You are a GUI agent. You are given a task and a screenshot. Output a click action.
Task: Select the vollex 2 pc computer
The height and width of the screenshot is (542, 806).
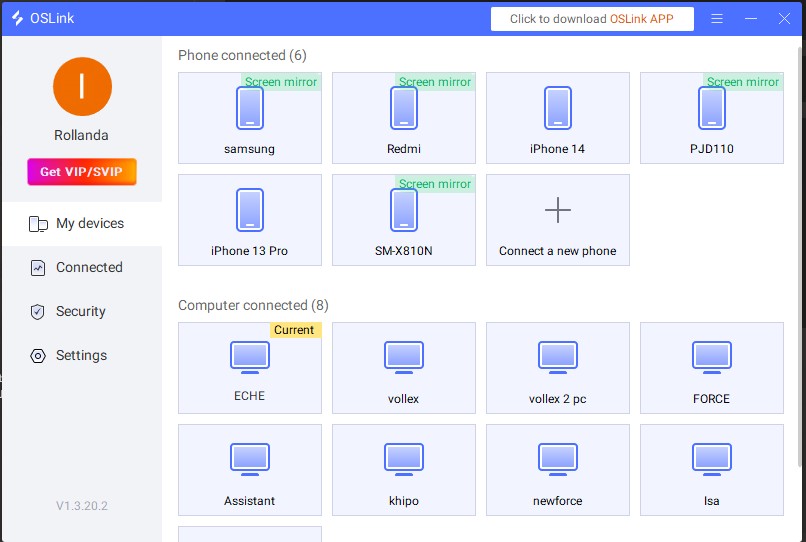coord(558,356)
